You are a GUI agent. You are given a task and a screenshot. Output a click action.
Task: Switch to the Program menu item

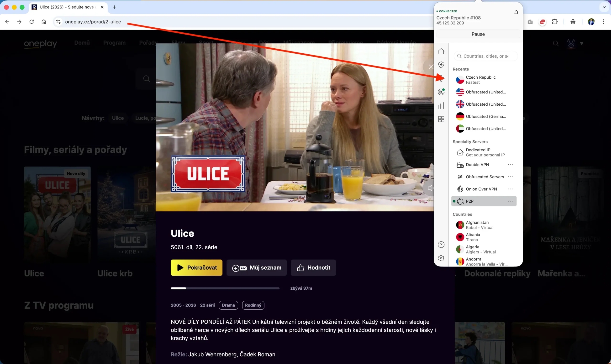click(114, 43)
